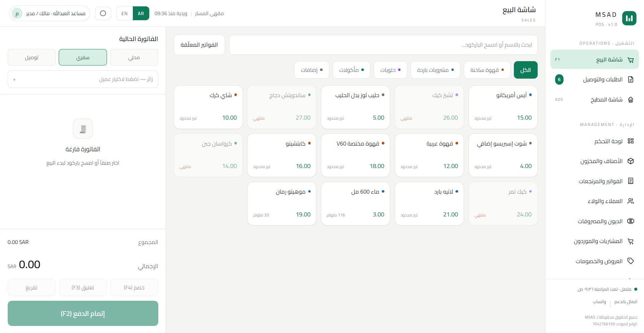Click the 6 orders badge

pos(559,80)
